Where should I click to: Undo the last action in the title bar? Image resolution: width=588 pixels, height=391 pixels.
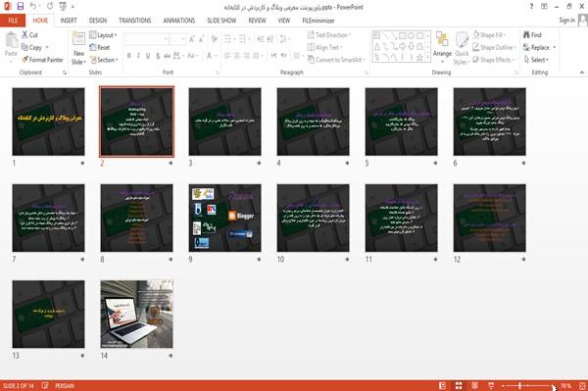(x=33, y=7)
